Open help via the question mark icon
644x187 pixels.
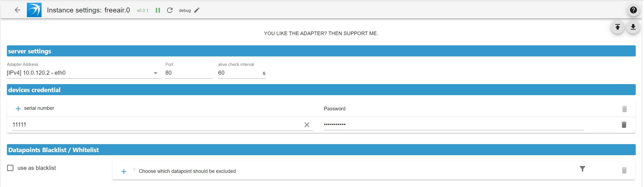[633, 10]
